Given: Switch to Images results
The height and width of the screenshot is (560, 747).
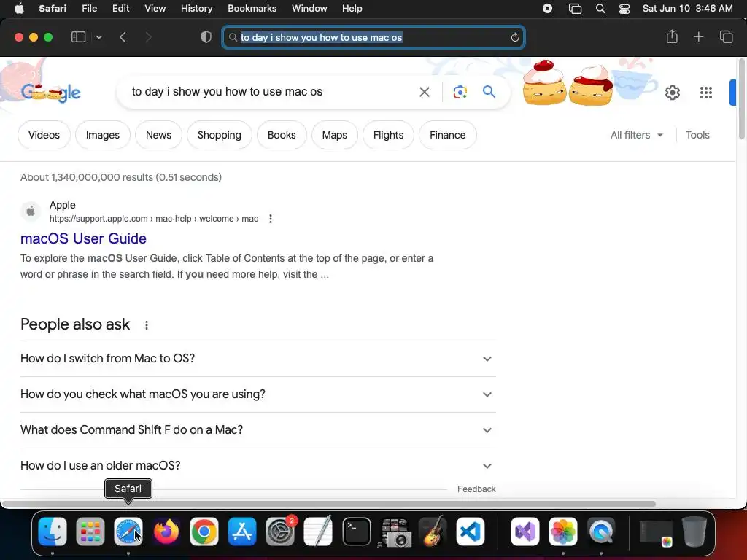Looking at the screenshot, I should (102, 135).
